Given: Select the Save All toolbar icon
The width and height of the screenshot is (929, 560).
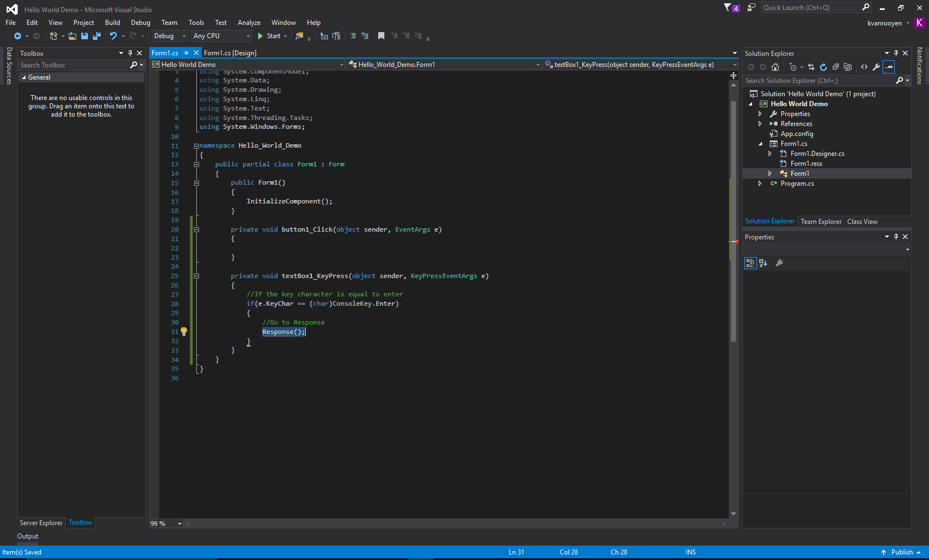Looking at the screenshot, I should click(x=96, y=36).
